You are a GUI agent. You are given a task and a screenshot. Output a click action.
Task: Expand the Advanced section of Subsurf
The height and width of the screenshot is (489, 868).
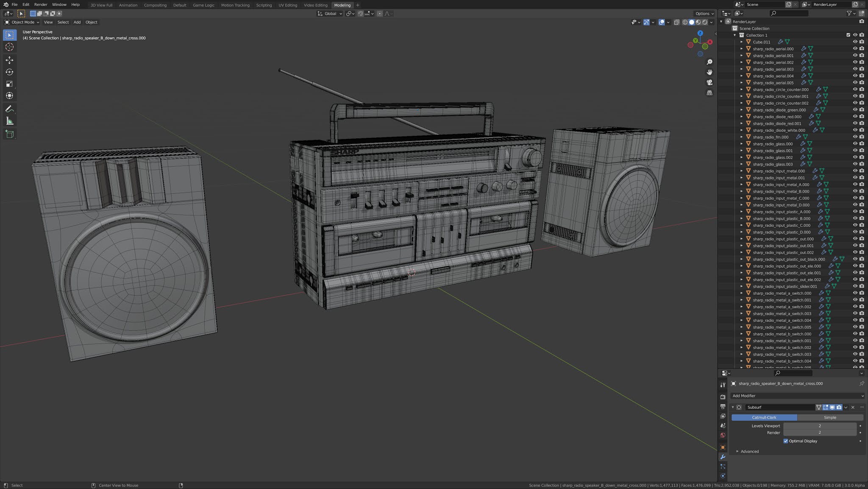tap(749, 451)
